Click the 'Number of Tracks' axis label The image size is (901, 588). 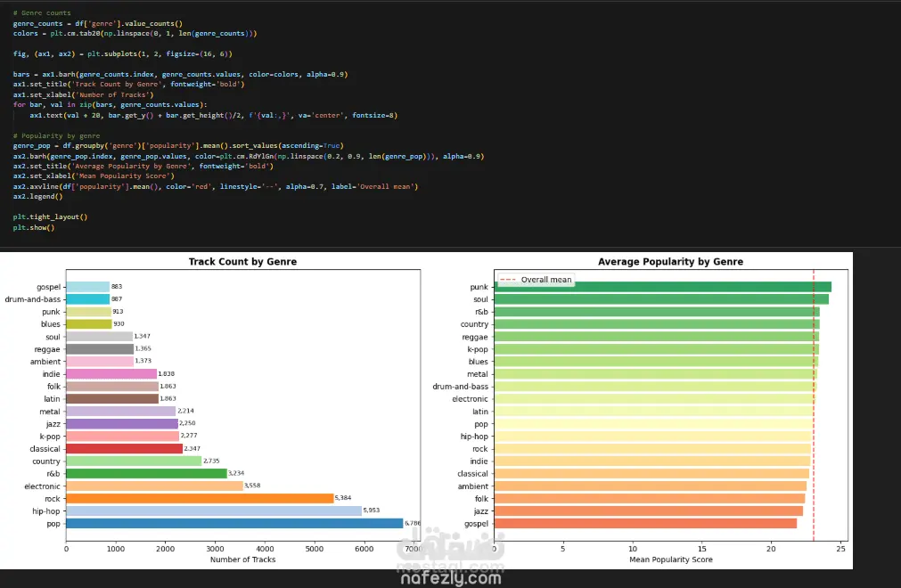point(242,559)
